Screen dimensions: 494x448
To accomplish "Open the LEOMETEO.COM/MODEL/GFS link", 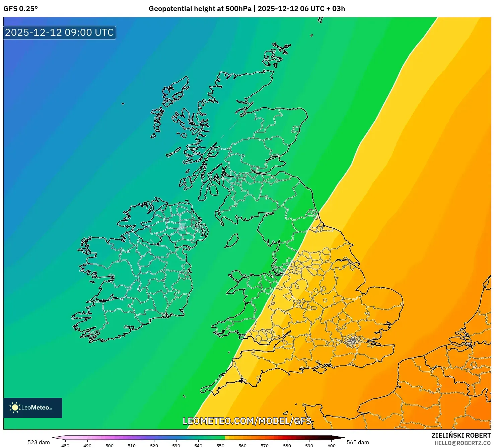I will click(247, 421).
